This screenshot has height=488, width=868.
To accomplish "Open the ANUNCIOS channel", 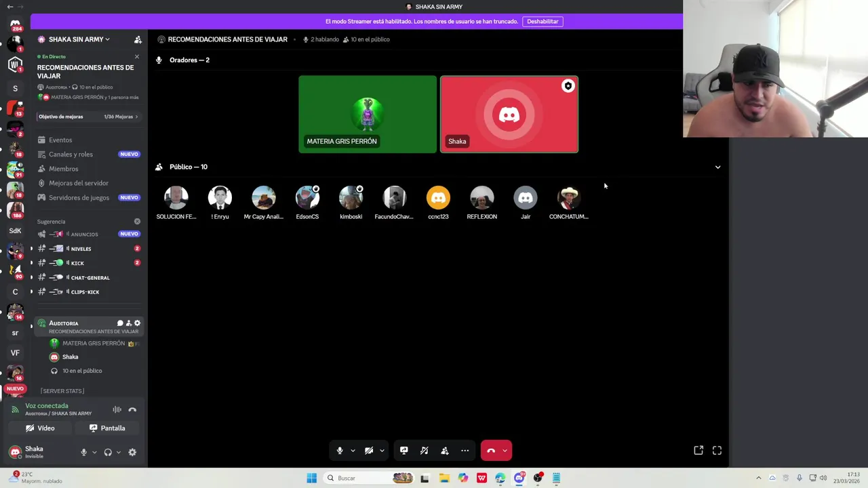I will (x=88, y=234).
